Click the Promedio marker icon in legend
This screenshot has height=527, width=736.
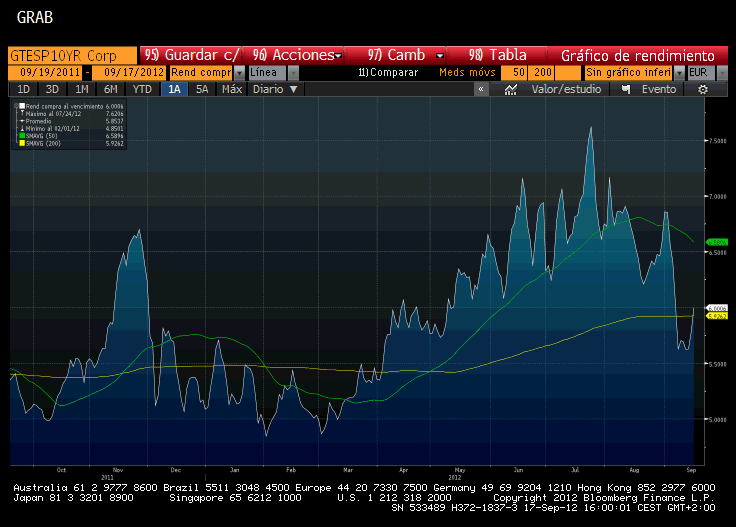22,121
